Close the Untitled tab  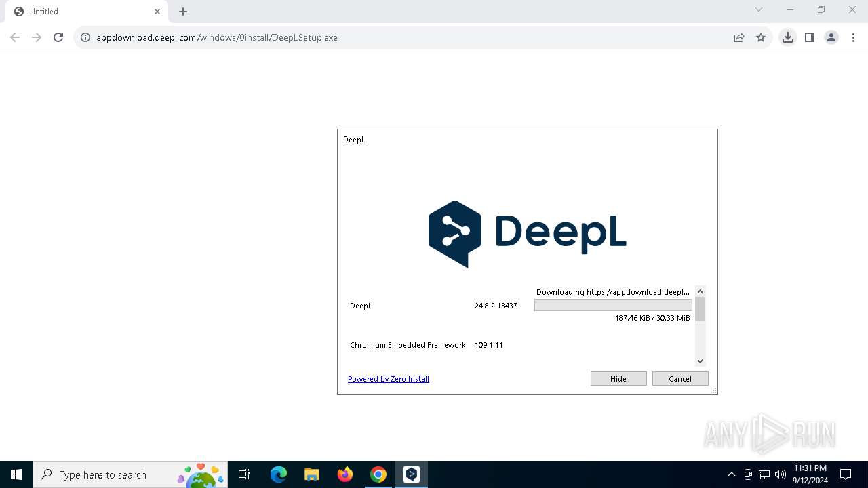[x=157, y=12]
